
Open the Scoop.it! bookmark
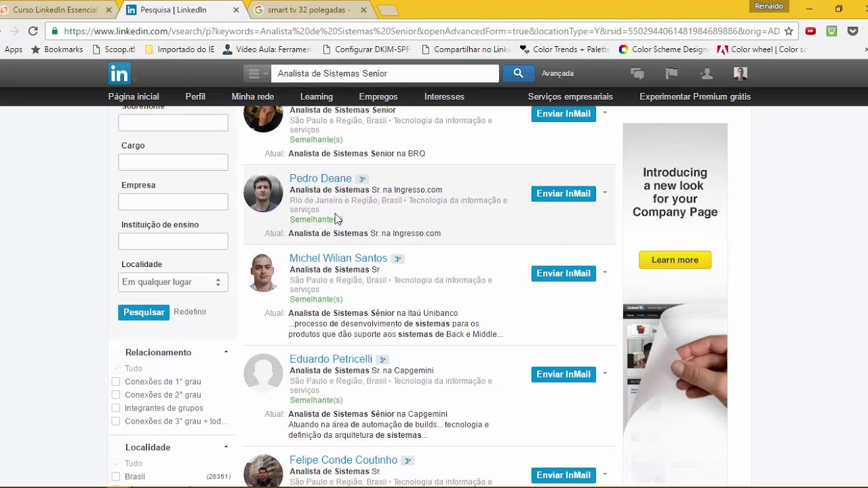point(114,49)
